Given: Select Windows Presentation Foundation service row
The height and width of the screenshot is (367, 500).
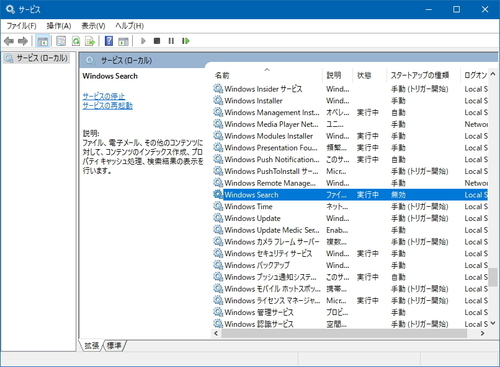Looking at the screenshot, I should click(350, 148).
